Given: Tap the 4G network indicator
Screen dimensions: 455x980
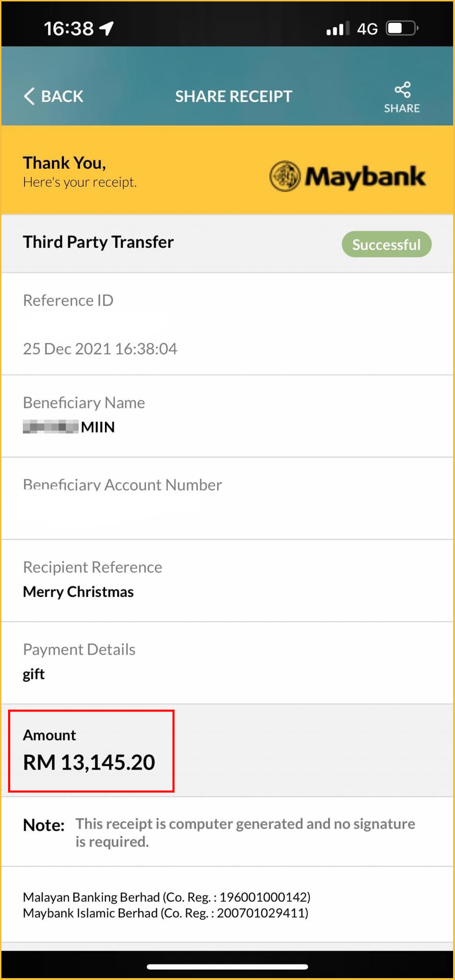Looking at the screenshot, I should [x=367, y=29].
